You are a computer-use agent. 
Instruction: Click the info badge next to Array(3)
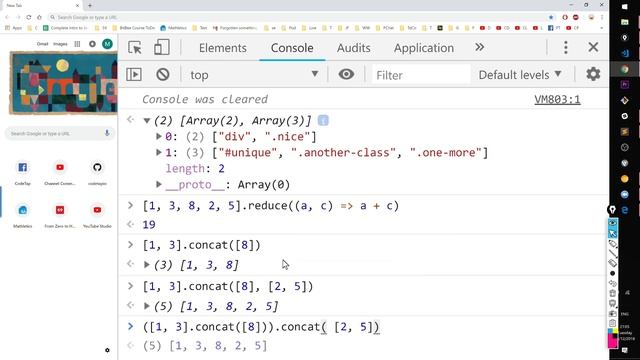pos(323,121)
